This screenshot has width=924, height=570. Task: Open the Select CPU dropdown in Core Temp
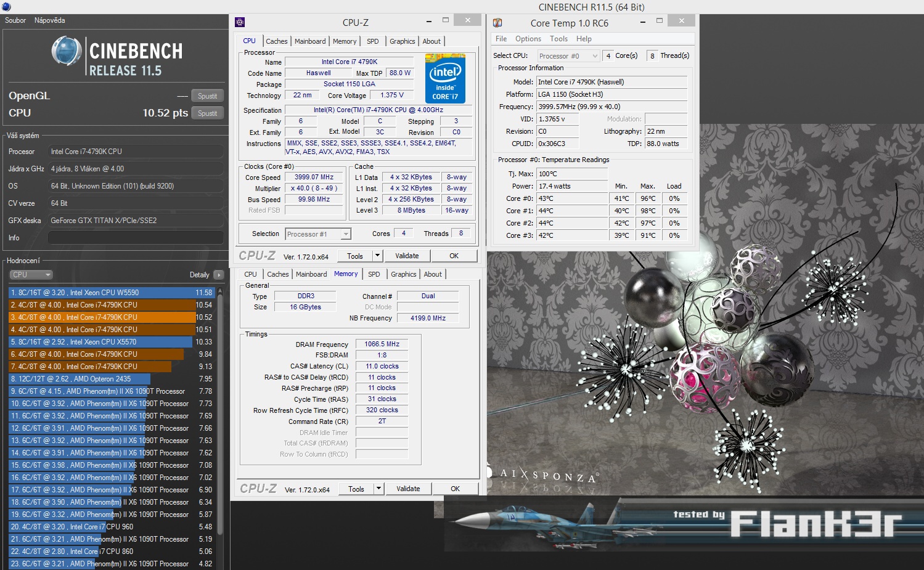click(568, 56)
